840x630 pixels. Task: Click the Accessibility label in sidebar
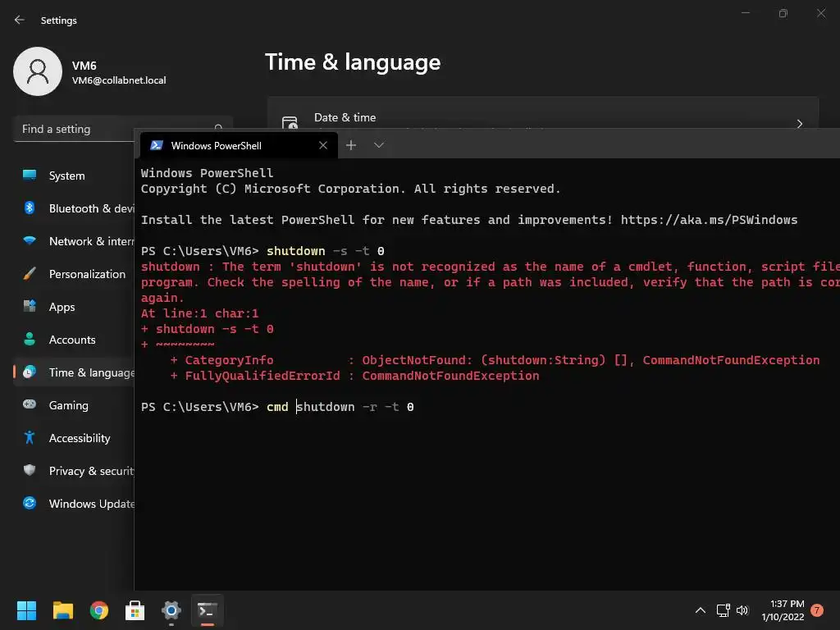click(80, 438)
